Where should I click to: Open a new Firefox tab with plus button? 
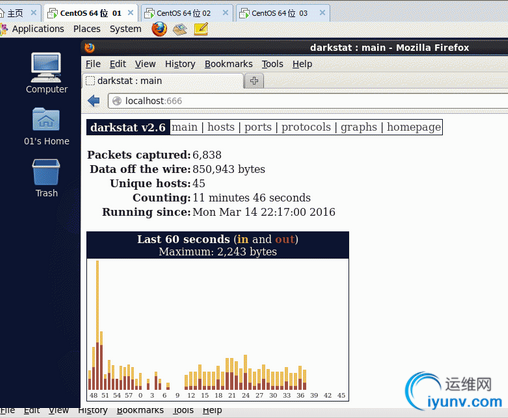(254, 81)
